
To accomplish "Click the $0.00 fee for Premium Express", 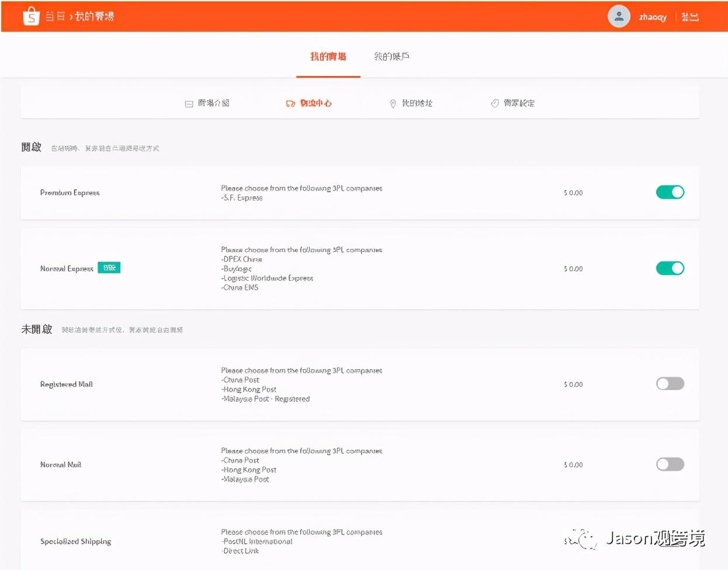I will [573, 192].
